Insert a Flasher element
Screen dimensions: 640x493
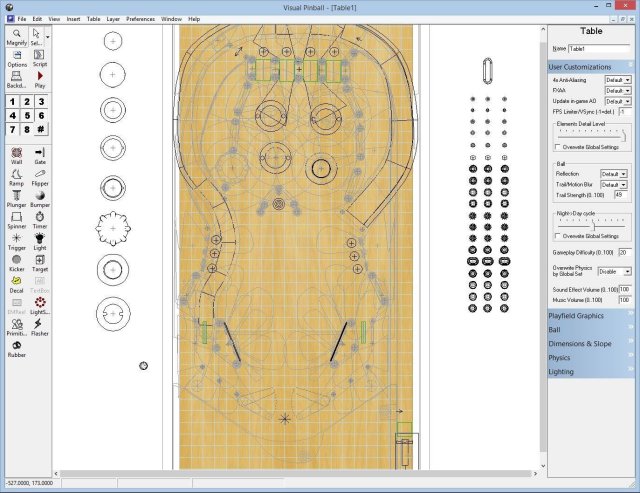[40, 328]
